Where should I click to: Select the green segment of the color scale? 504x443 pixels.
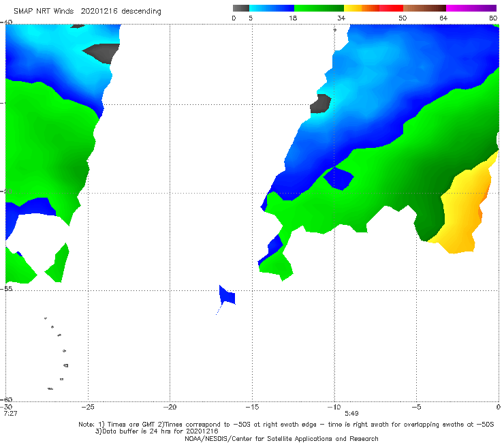coord(319,8)
